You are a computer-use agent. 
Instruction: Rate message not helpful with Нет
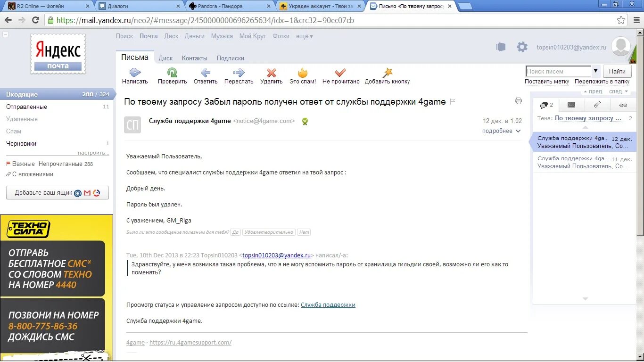pyautogui.click(x=304, y=232)
